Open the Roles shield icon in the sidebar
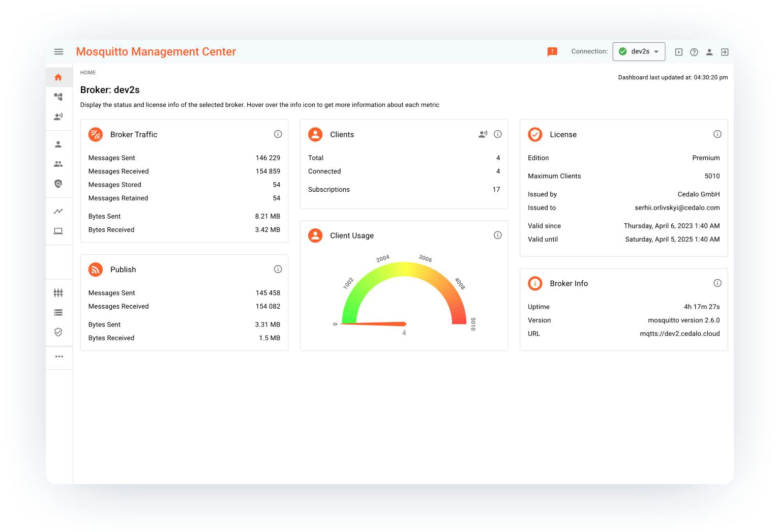The height and width of the screenshot is (532, 778). click(58, 184)
